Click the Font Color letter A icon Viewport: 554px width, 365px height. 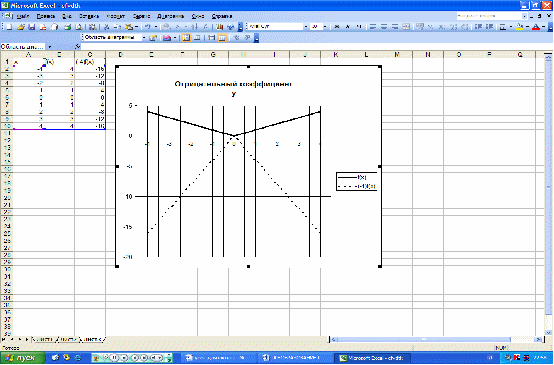click(536, 27)
